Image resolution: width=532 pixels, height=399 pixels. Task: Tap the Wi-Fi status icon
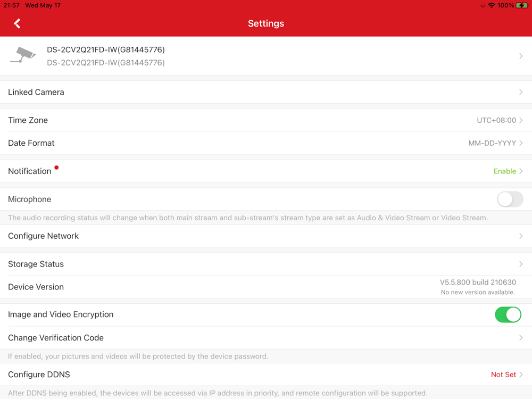click(x=491, y=5)
